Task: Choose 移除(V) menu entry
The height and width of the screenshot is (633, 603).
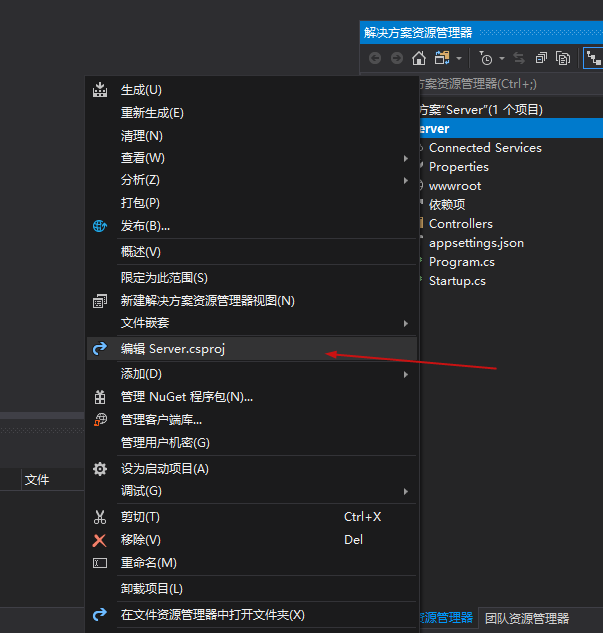Action: pos(252,540)
